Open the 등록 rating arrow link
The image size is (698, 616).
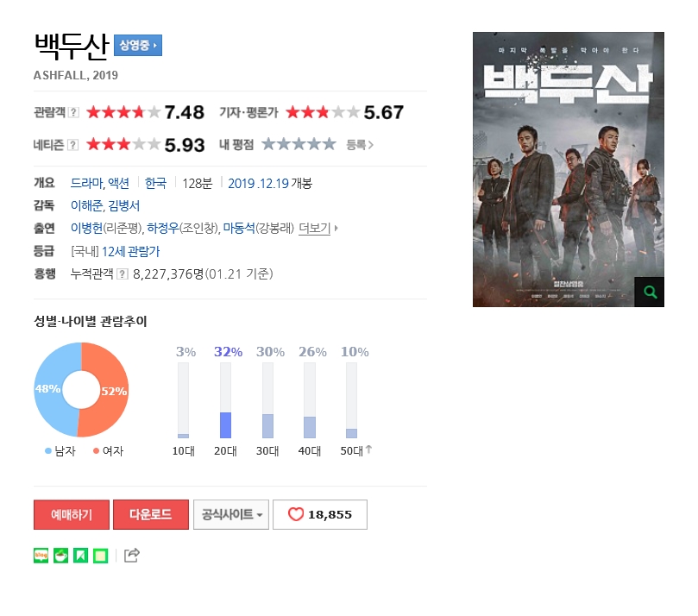click(360, 145)
